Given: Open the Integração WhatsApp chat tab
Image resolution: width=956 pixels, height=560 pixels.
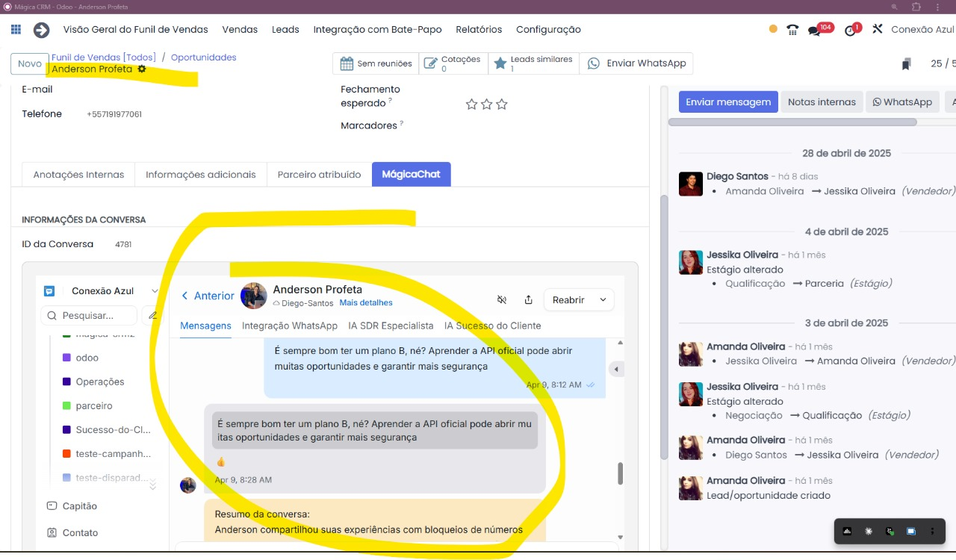Looking at the screenshot, I should (290, 326).
